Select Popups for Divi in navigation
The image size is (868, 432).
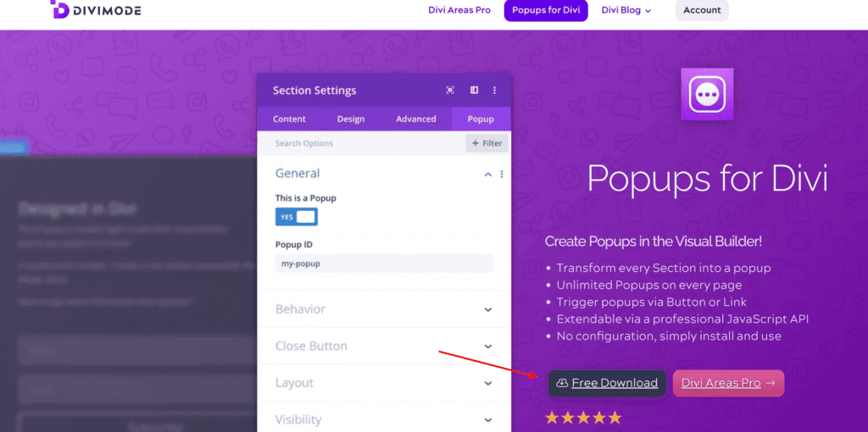[x=546, y=10]
